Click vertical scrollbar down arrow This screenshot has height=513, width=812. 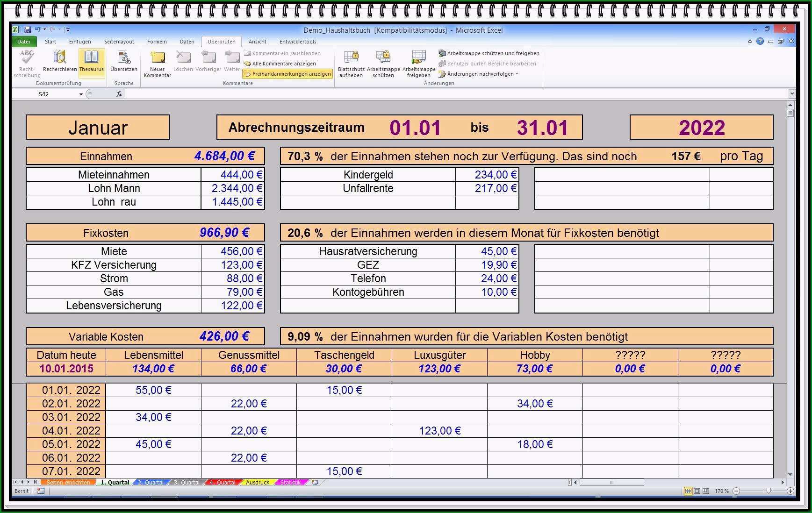click(790, 475)
